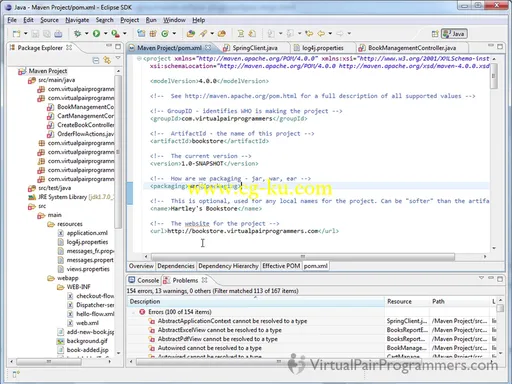Sort Problems by Path column header
This screenshot has height=384, width=512.
click(x=460, y=302)
